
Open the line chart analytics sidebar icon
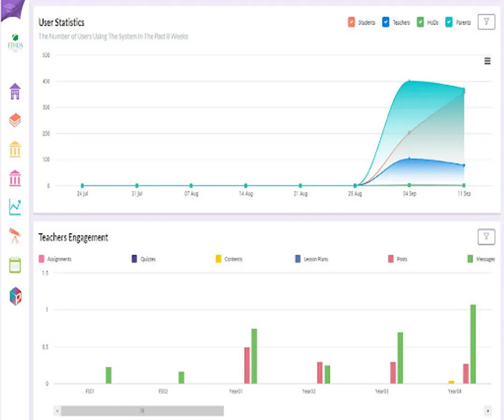coord(15,207)
